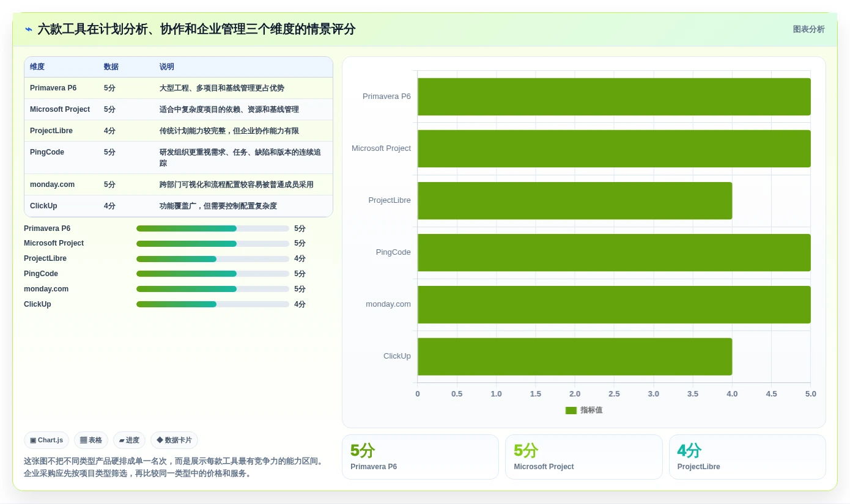The width and height of the screenshot is (850, 504).
Task: Click the ClickUp bar in the chart
Action: tap(575, 356)
